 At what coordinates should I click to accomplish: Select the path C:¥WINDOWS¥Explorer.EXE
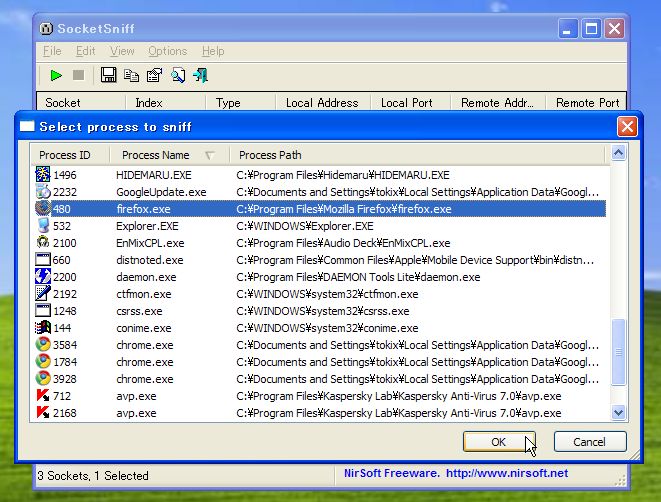pos(305,226)
